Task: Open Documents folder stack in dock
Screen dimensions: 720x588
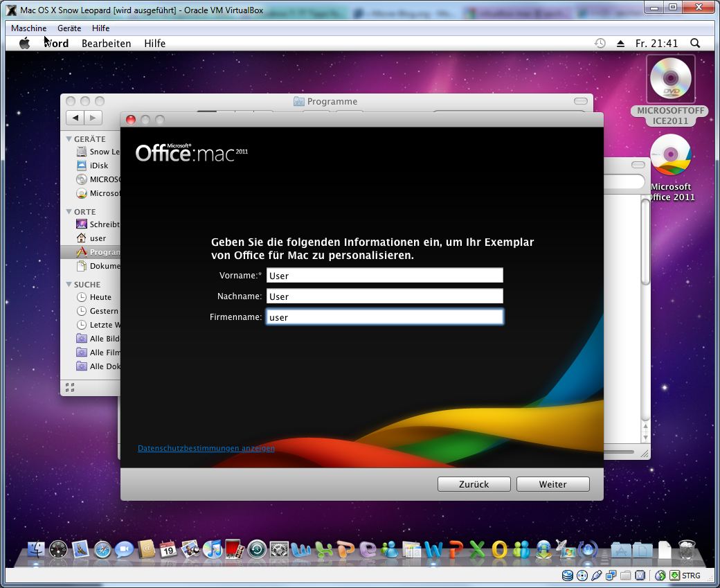Action: point(643,549)
